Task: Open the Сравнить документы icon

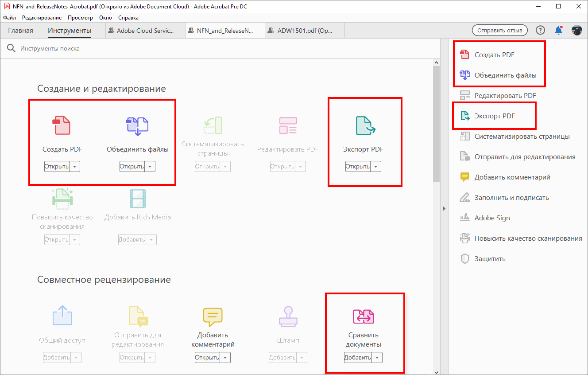Action: (363, 316)
